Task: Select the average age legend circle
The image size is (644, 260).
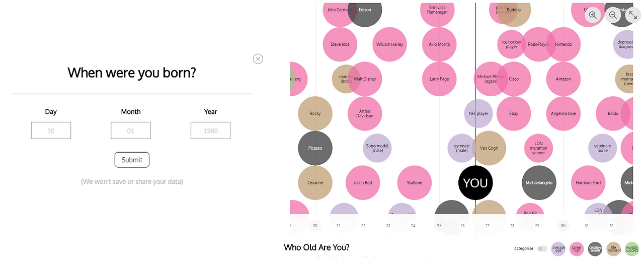Action: (x=558, y=248)
